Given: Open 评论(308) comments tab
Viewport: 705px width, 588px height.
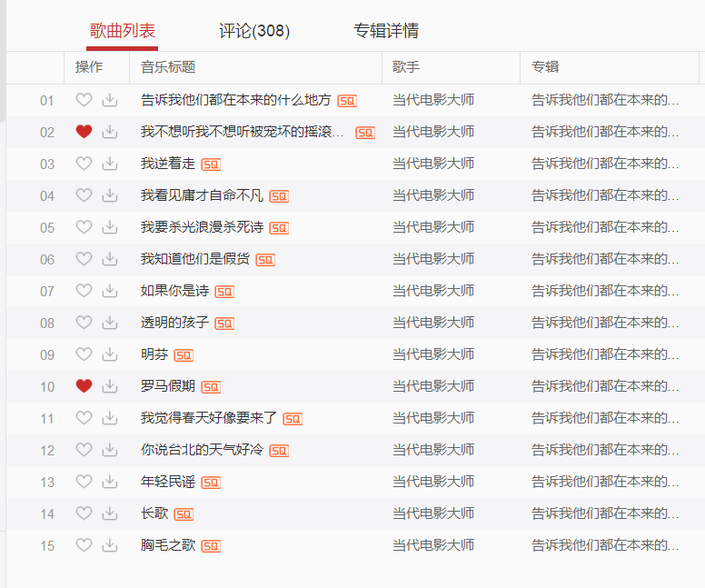Looking at the screenshot, I should [x=254, y=31].
